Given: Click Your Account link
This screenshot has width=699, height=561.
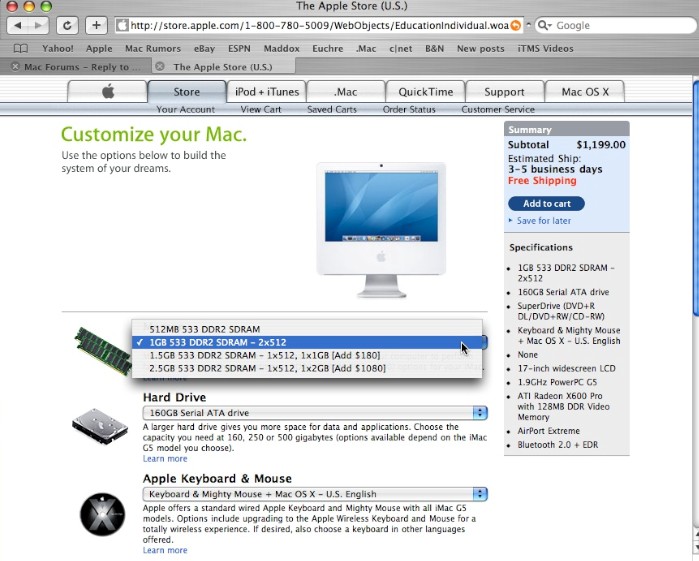Looking at the screenshot, I should [185, 109].
